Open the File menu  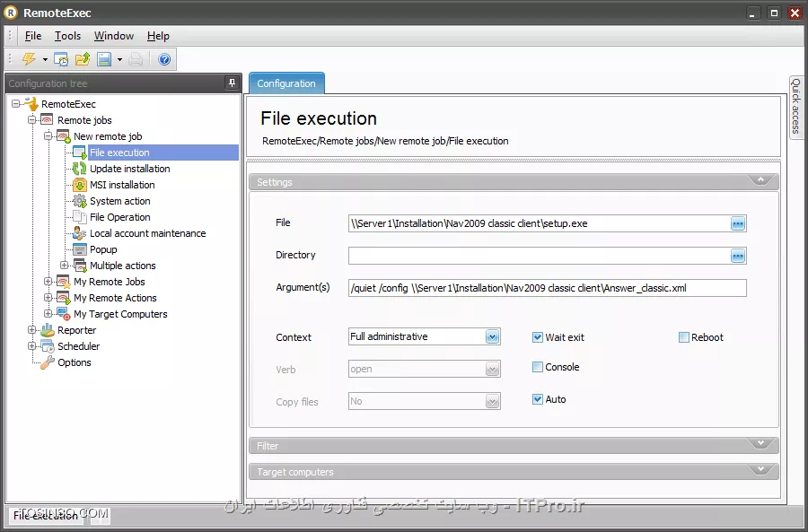point(33,36)
